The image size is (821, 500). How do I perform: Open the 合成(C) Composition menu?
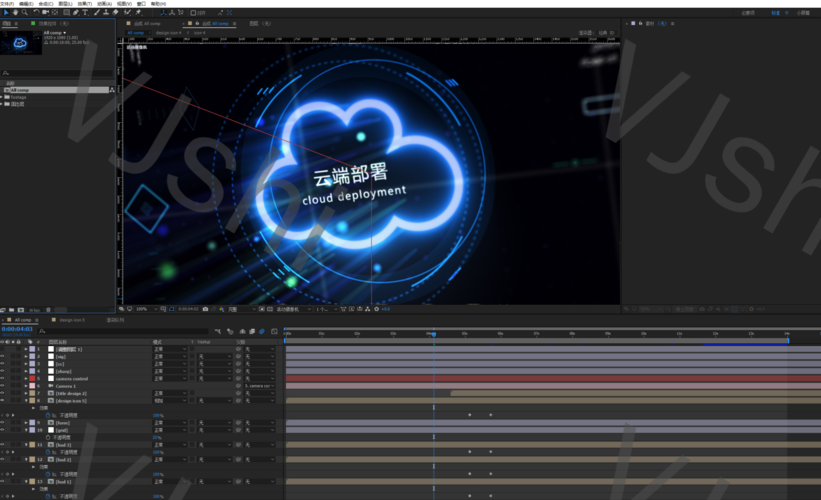46,4
